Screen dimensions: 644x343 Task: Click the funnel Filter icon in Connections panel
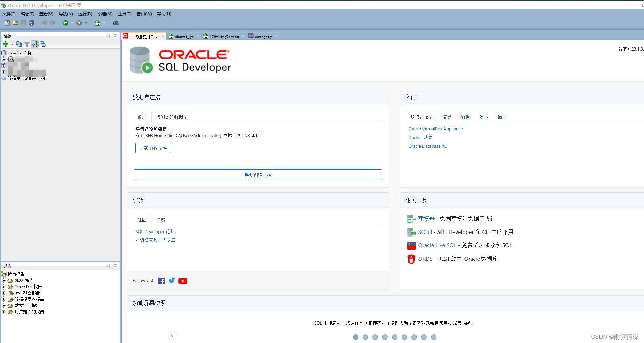pyautogui.click(x=27, y=44)
